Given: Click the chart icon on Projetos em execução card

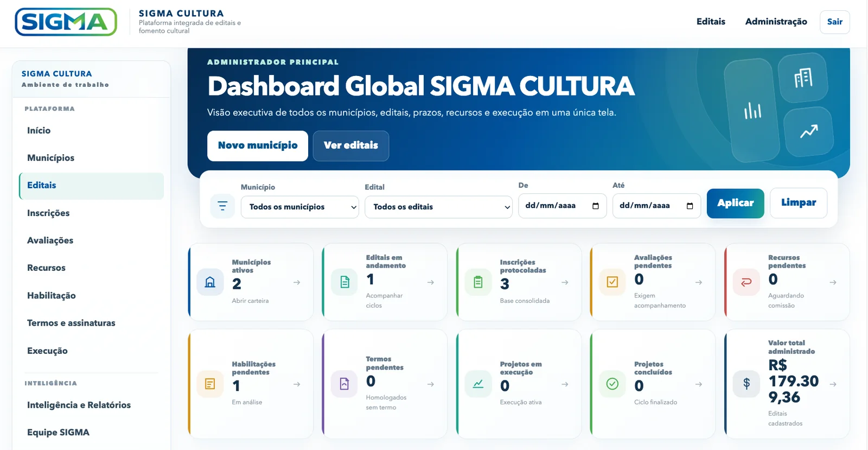Looking at the screenshot, I should (x=478, y=384).
